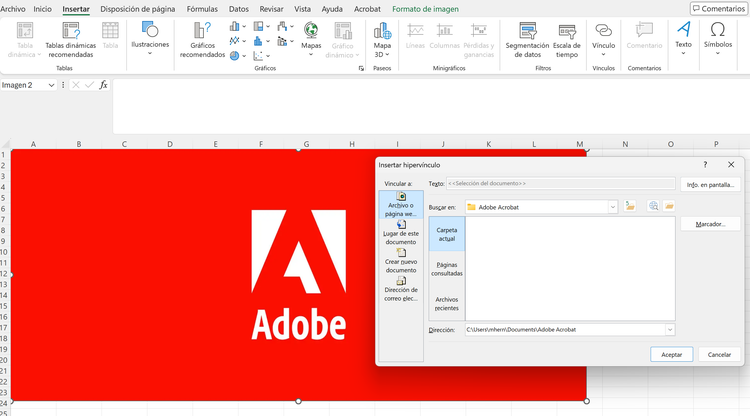The height and width of the screenshot is (416, 750).
Task: Click the browse the web icon
Action: [x=653, y=206]
